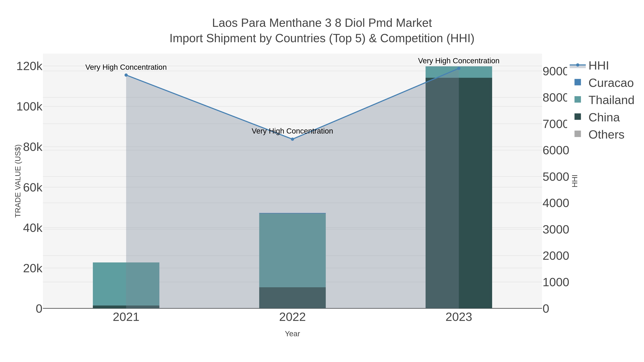Image resolution: width=644 pixels, height=362 pixels.
Task: Click the 120k left axis tick
Action: pos(30,67)
